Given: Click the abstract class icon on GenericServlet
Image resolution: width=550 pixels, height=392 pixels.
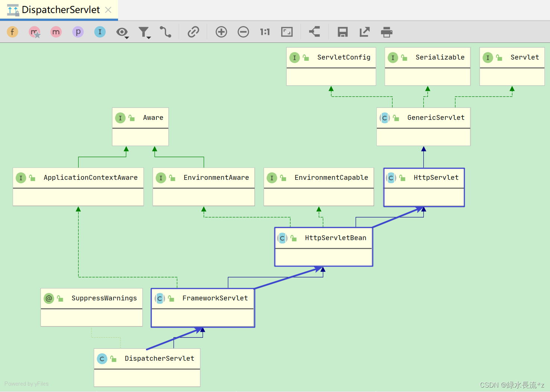Looking at the screenshot, I should tap(385, 118).
